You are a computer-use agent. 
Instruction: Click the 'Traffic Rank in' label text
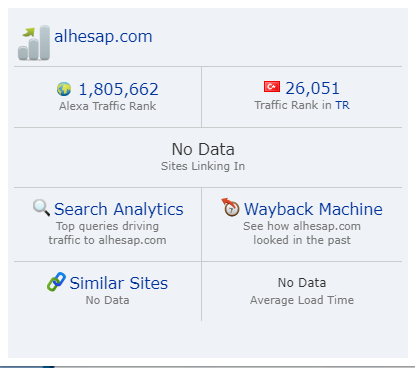(293, 105)
